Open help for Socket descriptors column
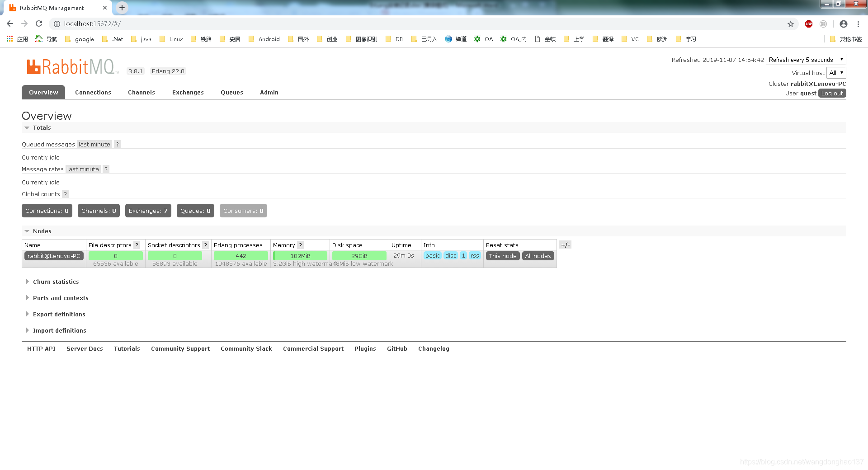The image size is (868, 470). click(x=205, y=245)
